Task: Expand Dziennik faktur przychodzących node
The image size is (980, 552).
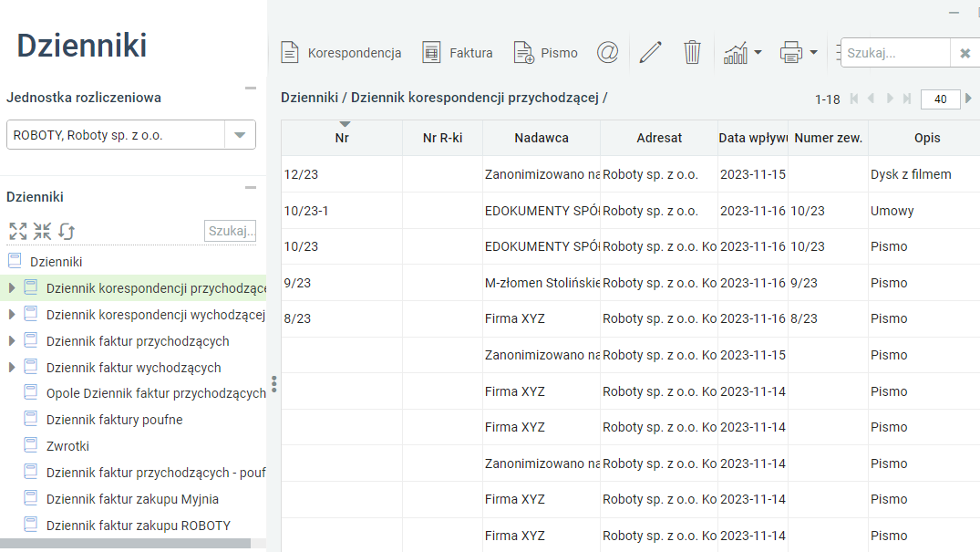Action: click(12, 341)
